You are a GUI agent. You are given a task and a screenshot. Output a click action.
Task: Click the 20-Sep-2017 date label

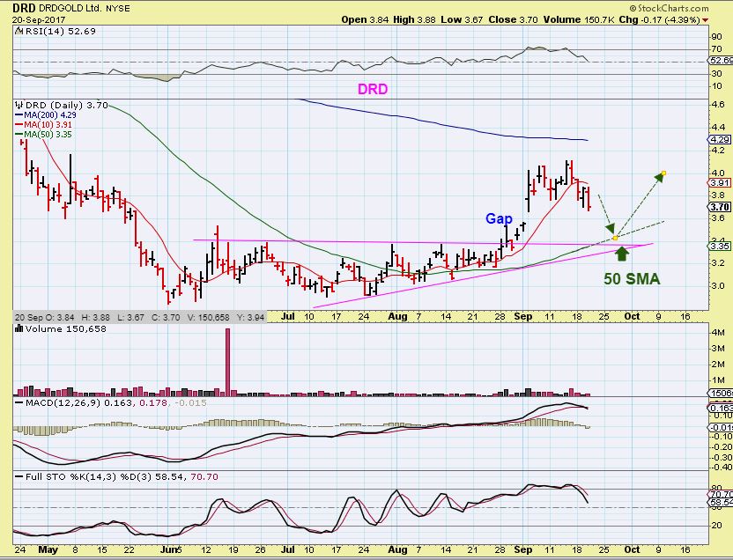[x=39, y=20]
